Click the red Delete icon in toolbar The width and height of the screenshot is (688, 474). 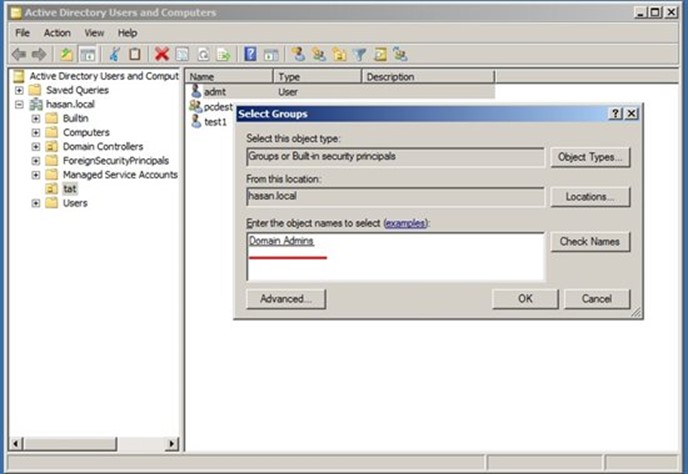[x=161, y=54]
